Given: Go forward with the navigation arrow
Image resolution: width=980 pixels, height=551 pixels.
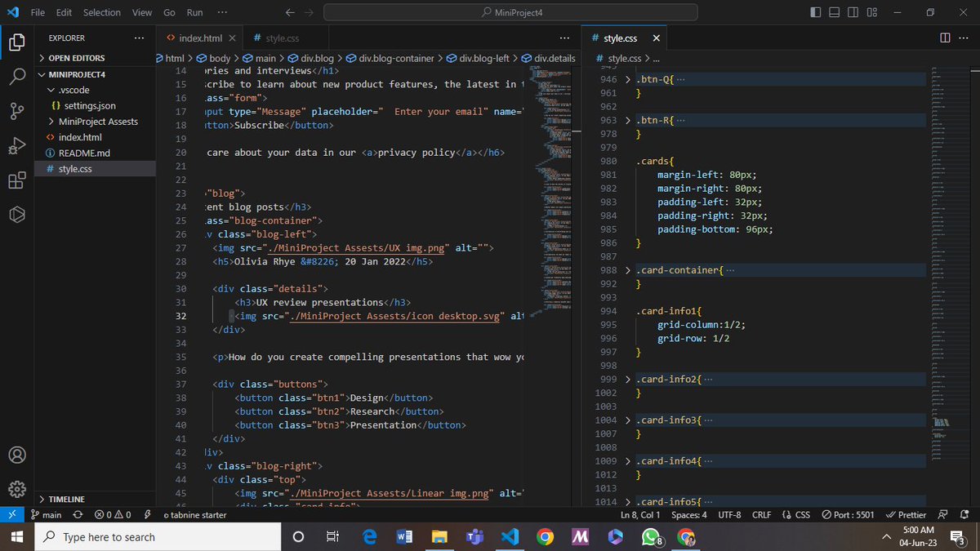Looking at the screenshot, I should click(x=310, y=12).
